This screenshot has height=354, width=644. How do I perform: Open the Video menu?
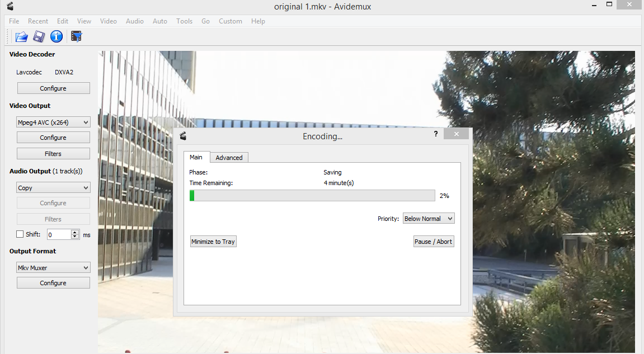(109, 21)
